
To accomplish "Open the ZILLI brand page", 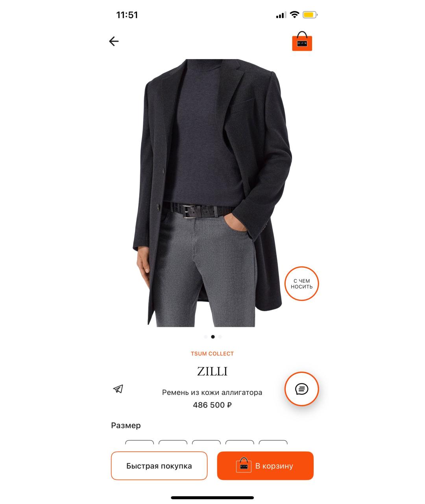I will click(x=213, y=371).
